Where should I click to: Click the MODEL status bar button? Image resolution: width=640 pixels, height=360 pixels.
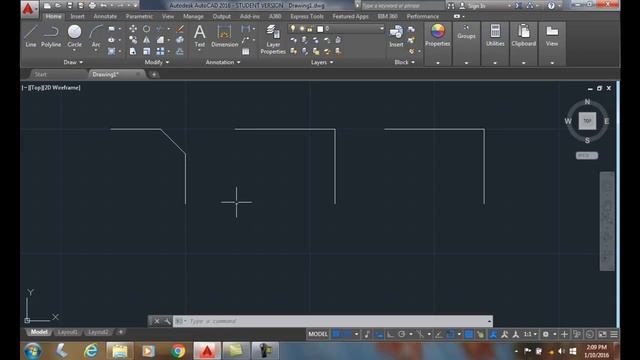(x=318, y=334)
